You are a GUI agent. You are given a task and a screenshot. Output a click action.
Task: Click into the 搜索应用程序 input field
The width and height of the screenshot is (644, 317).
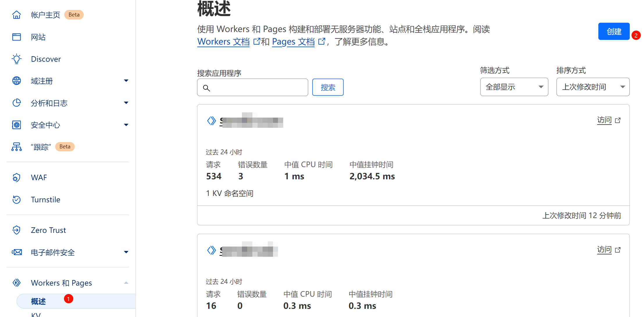point(252,87)
